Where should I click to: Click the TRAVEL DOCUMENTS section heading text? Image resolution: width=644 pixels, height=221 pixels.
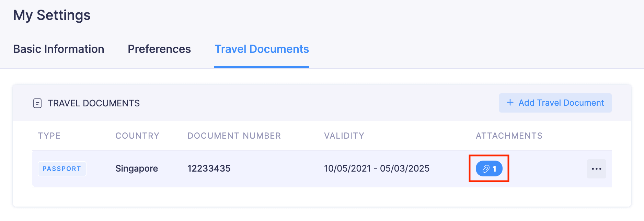pyautogui.click(x=94, y=103)
